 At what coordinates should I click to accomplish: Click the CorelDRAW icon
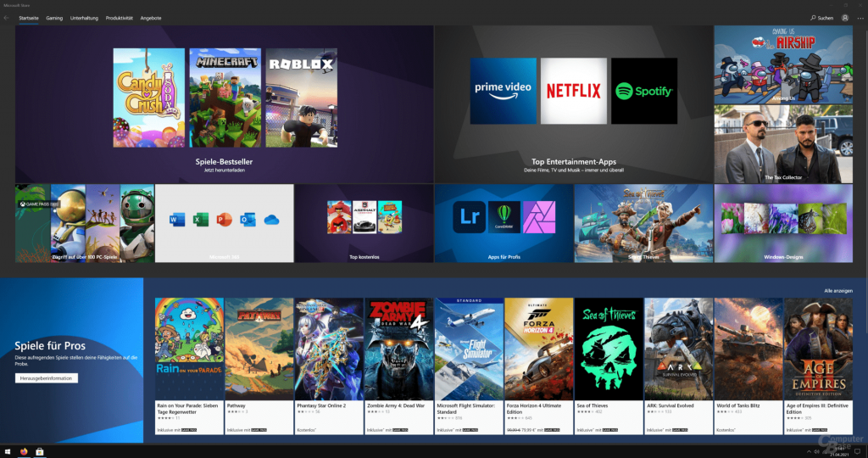504,217
